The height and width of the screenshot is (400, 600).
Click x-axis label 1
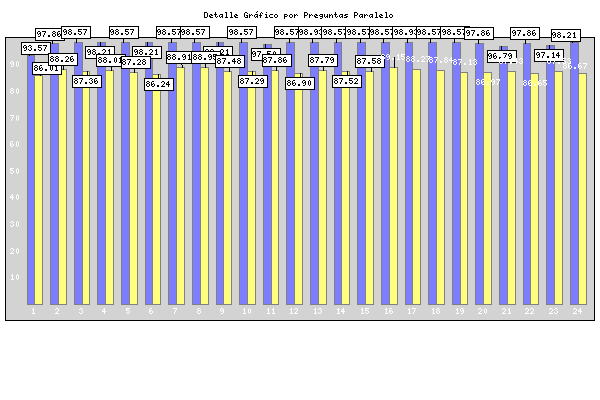click(33, 312)
